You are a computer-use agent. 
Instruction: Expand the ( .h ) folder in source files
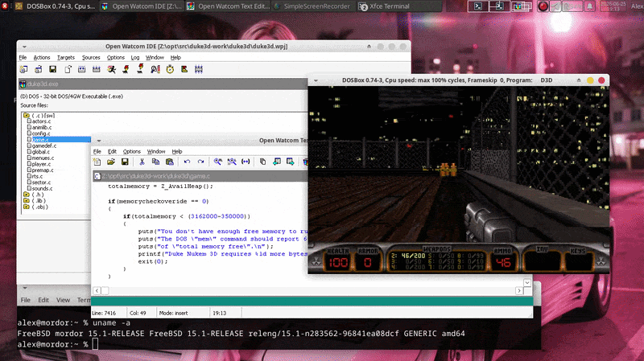click(x=27, y=195)
